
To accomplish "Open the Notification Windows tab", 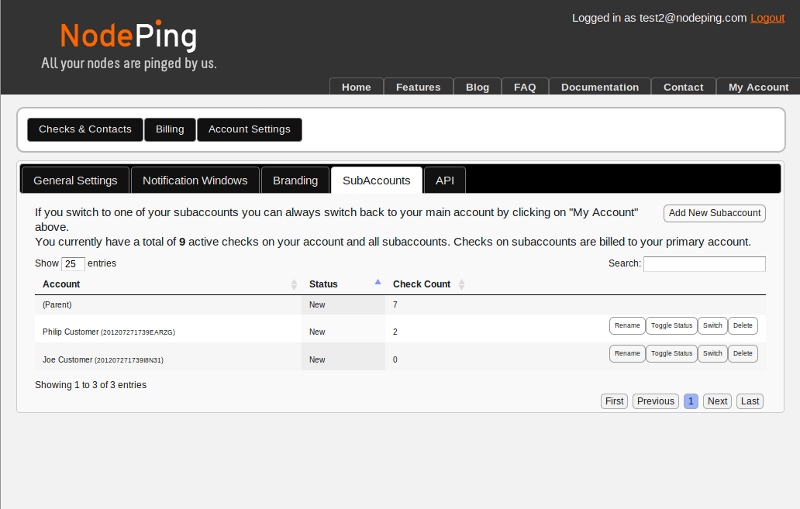I will [195, 181].
